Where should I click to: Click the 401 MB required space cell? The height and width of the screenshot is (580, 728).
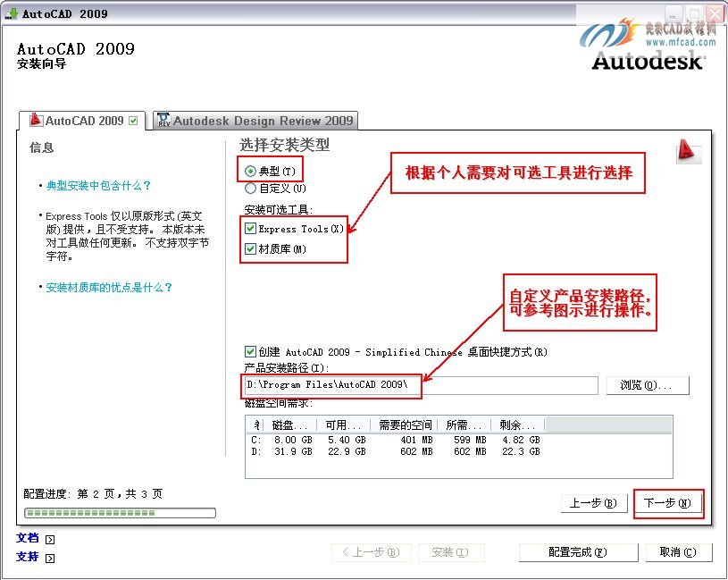[x=417, y=440]
